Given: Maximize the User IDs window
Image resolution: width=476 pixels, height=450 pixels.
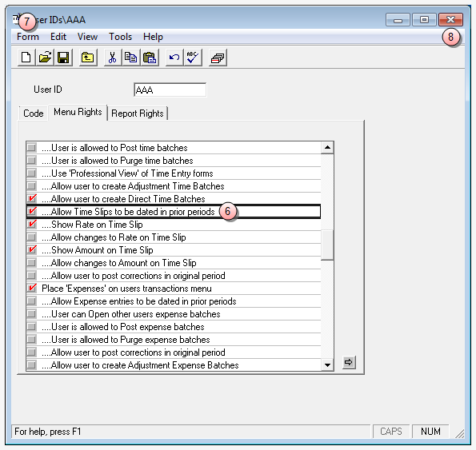Looking at the screenshot, I should click(424, 20).
